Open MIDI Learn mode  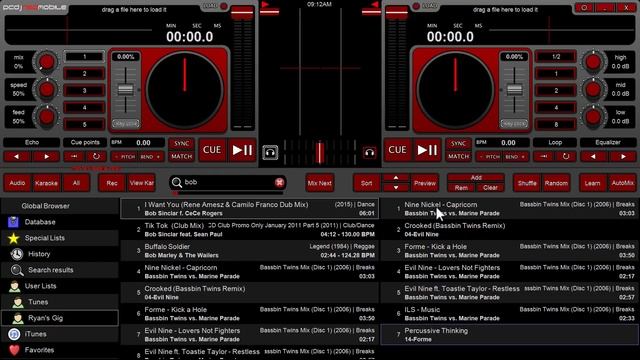pos(593,183)
